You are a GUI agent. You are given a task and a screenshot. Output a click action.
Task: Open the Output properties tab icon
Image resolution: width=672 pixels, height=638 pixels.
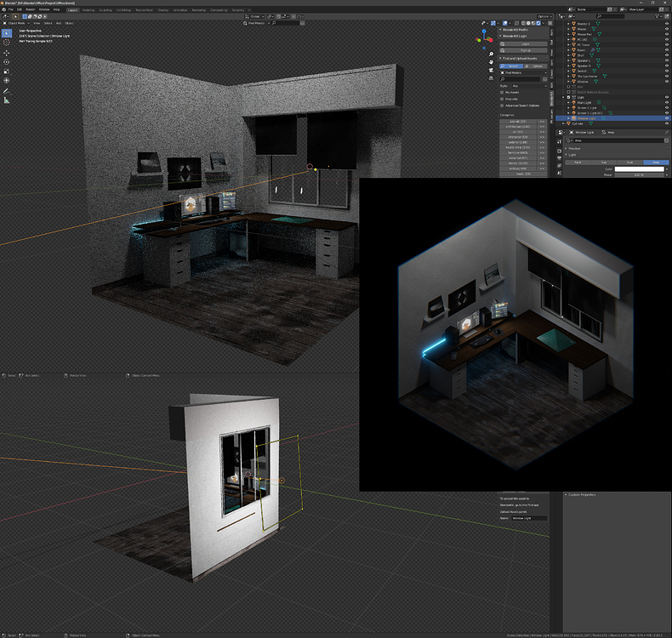[559, 158]
